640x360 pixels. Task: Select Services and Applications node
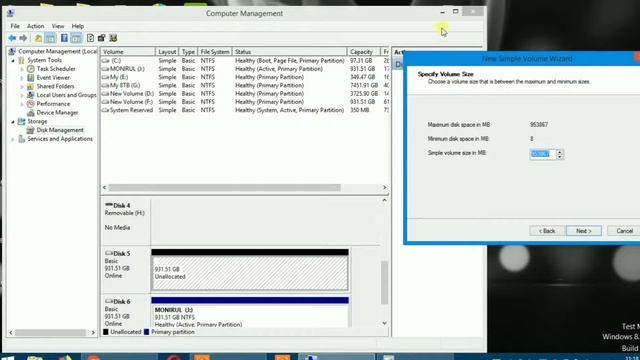(60, 139)
